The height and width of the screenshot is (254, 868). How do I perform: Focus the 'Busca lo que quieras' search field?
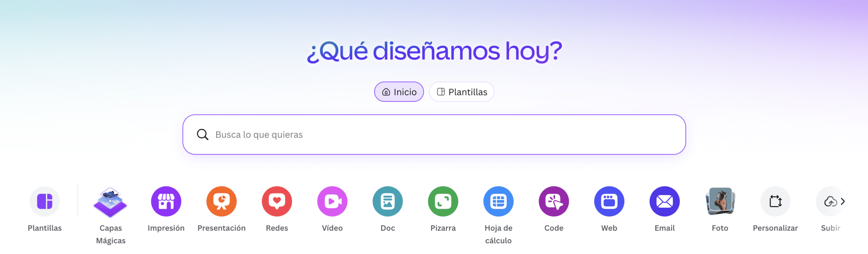(x=434, y=134)
